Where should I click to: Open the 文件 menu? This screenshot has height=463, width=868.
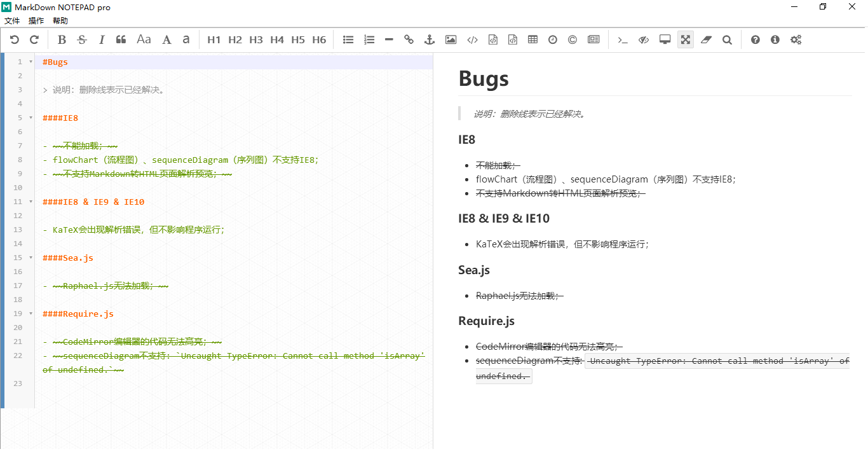tap(12, 21)
